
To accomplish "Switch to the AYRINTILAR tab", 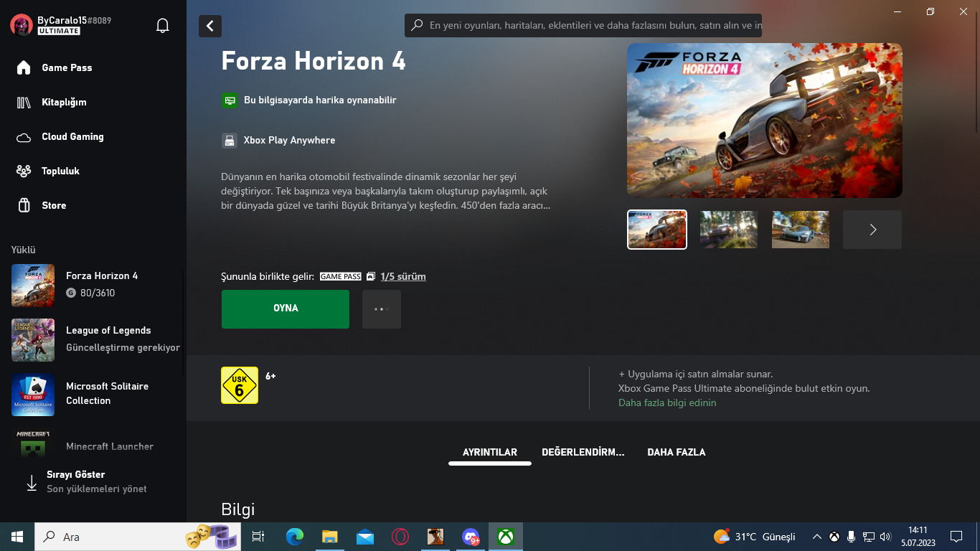I will tap(490, 453).
